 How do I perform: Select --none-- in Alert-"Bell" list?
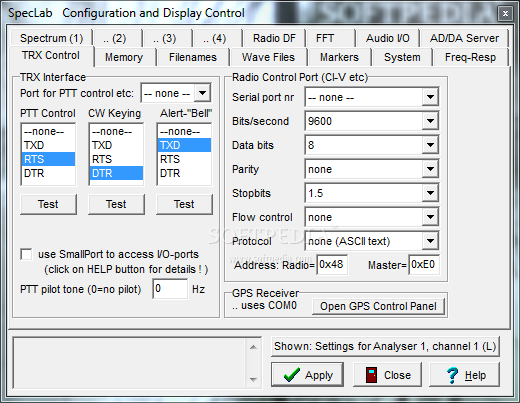[185, 131]
